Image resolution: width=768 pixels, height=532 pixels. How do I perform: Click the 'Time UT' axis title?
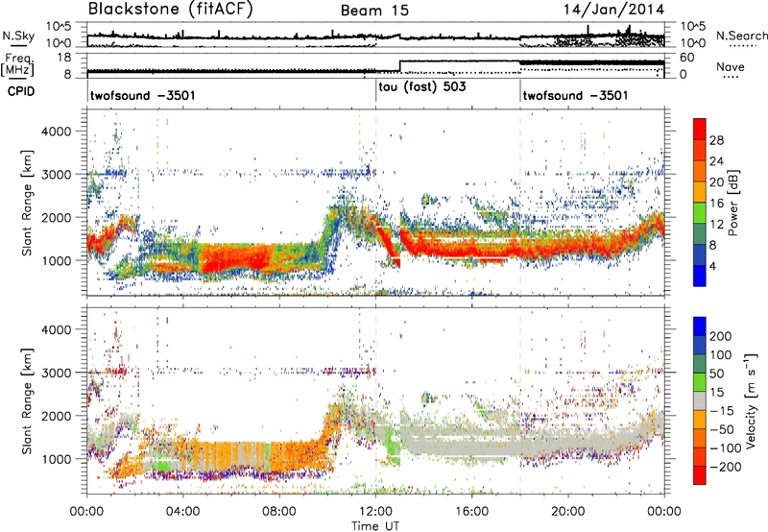coord(375,525)
